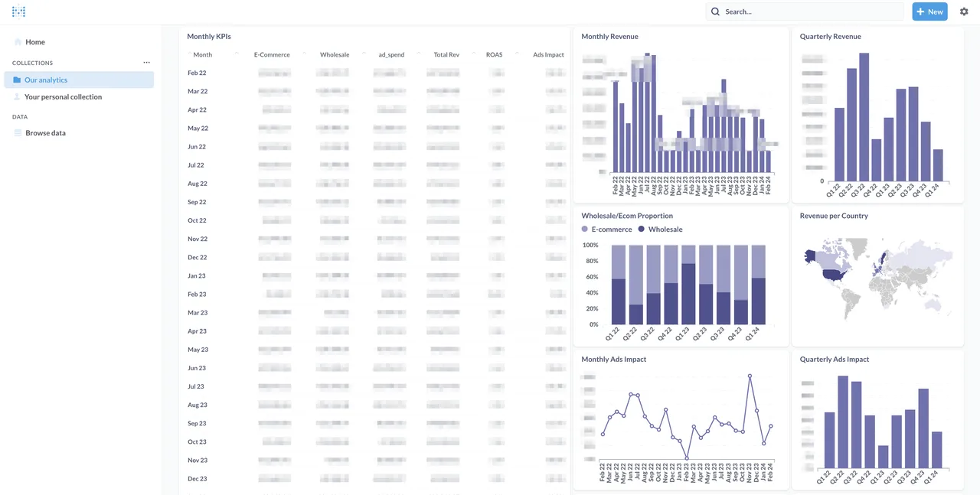Click the search magnifier icon
The width and height of the screenshot is (980, 495).
pyautogui.click(x=715, y=11)
